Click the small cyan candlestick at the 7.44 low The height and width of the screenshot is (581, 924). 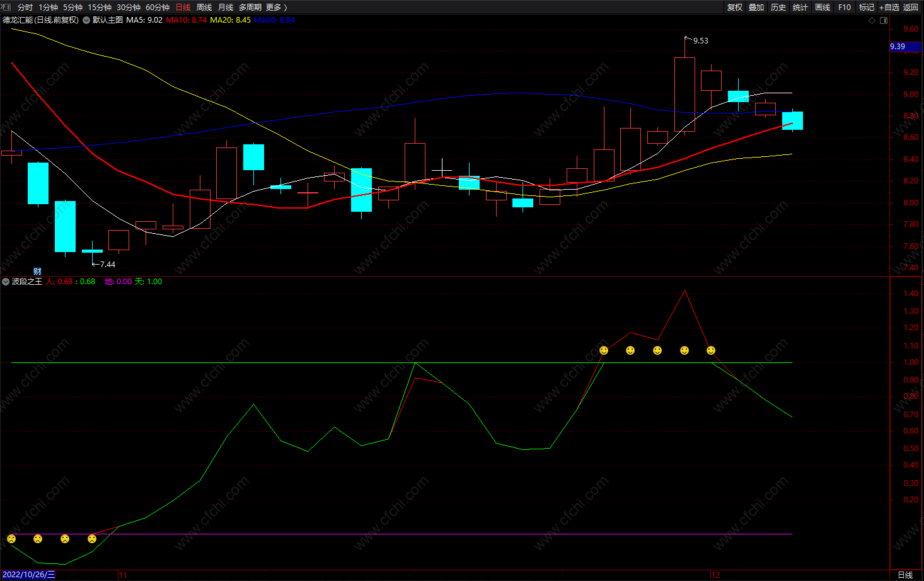click(92, 251)
